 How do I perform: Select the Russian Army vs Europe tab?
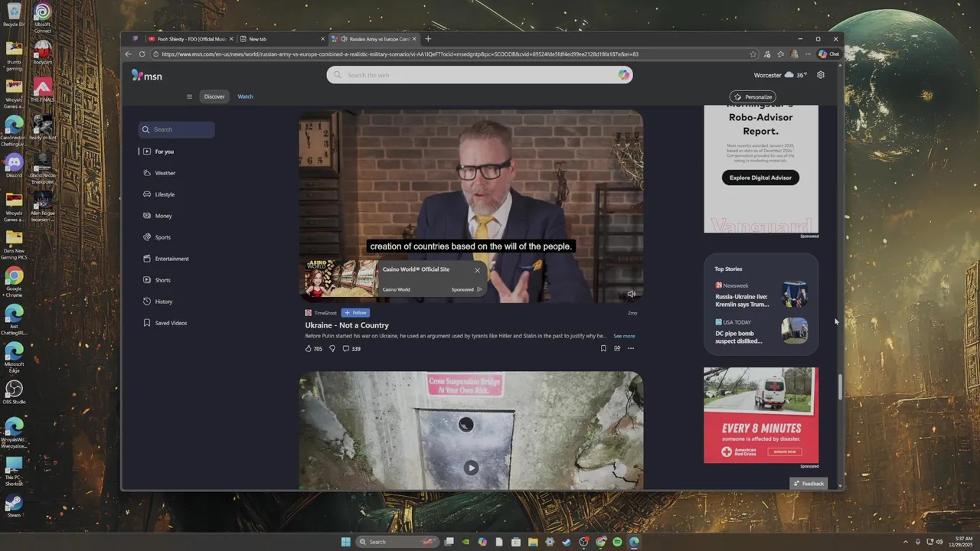point(373,39)
